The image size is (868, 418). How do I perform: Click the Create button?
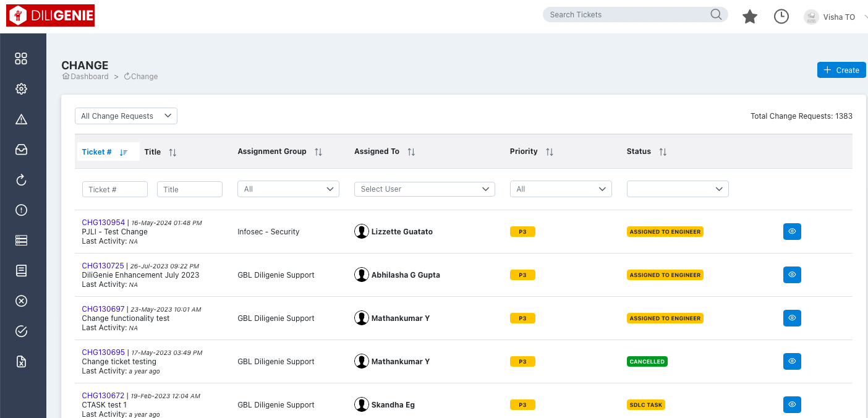click(x=841, y=70)
